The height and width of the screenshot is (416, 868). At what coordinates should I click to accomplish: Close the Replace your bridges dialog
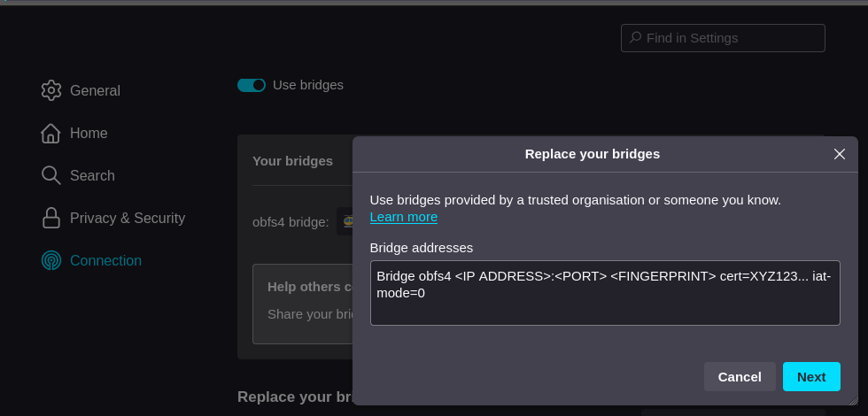[840, 154]
